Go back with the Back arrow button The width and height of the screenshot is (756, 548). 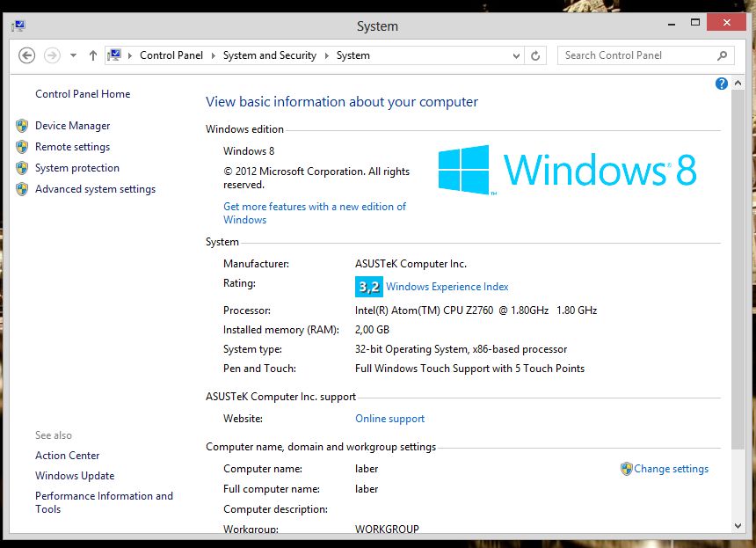tap(27, 55)
